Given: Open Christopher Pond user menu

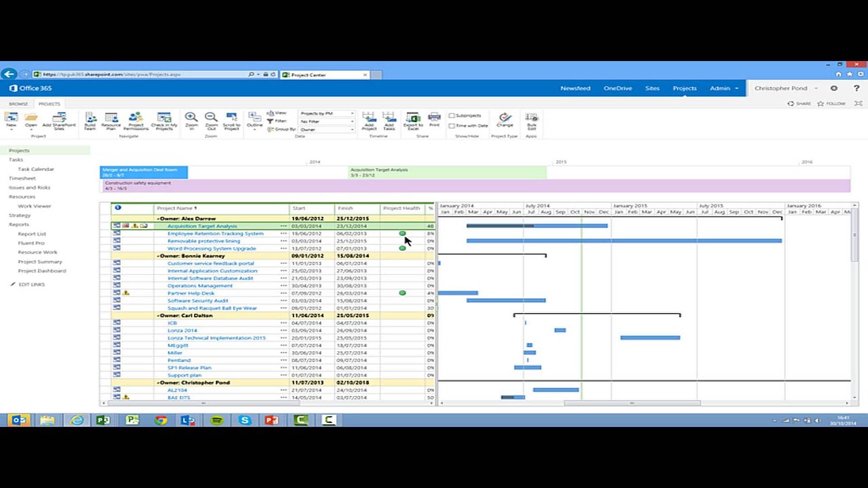Looking at the screenshot, I should pos(785,88).
